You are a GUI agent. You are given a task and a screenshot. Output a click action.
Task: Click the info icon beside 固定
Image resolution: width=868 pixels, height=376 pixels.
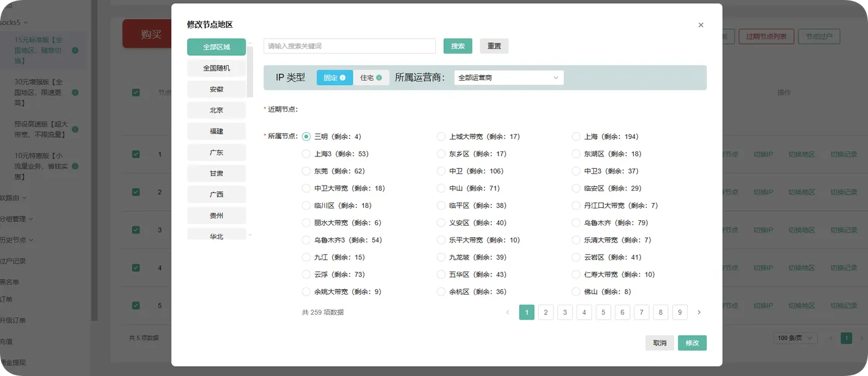click(343, 78)
